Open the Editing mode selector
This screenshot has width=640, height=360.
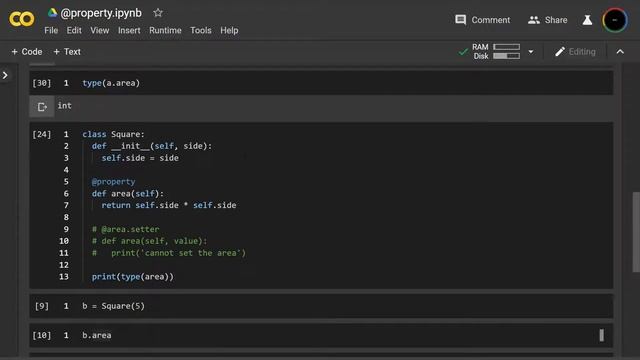click(x=576, y=52)
